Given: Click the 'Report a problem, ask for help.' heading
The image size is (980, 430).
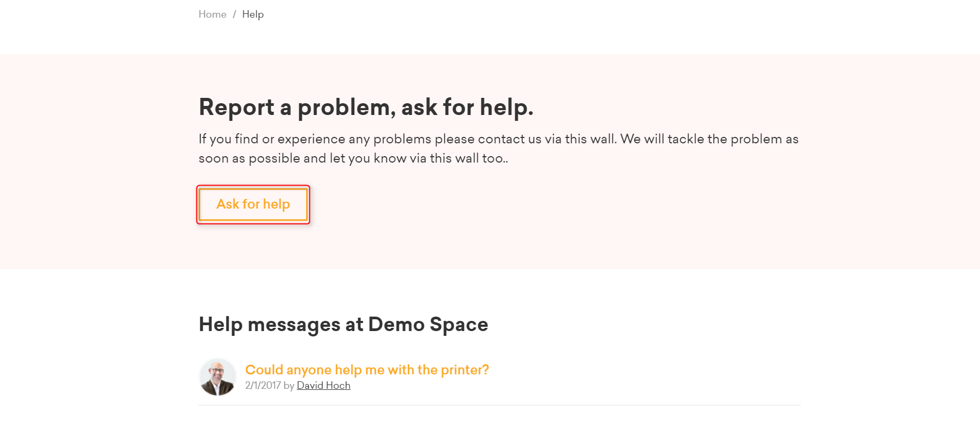Looking at the screenshot, I should [366, 107].
